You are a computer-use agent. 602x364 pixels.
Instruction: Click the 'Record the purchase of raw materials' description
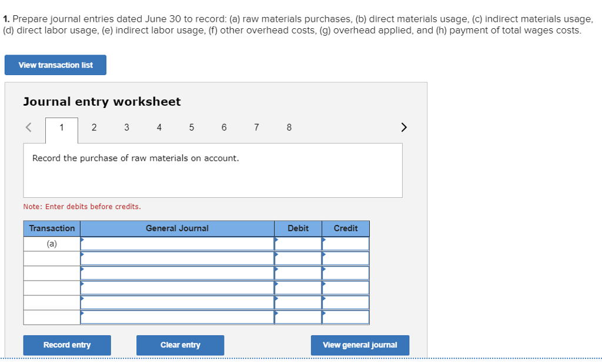(x=136, y=159)
